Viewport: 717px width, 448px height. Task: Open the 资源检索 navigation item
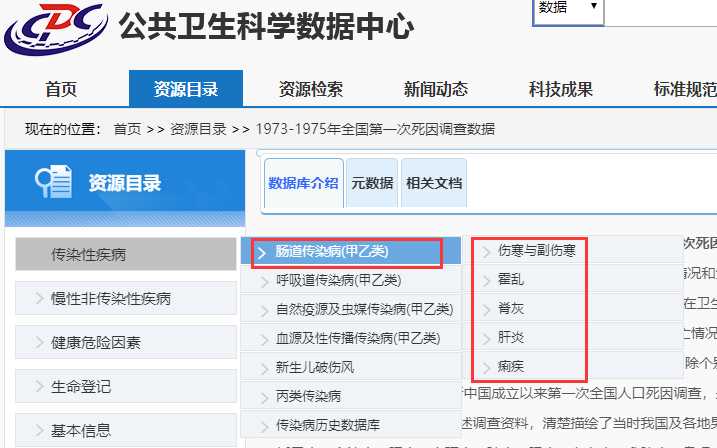tap(310, 89)
